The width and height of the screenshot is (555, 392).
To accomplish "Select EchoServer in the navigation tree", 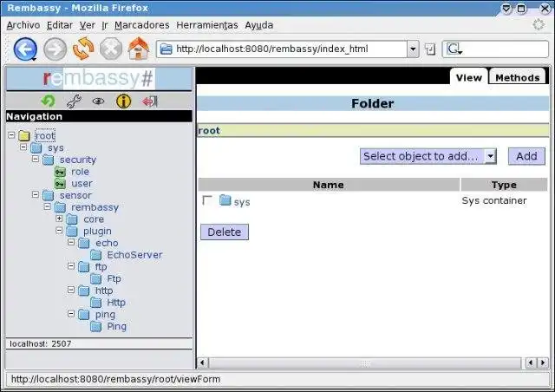I will (134, 255).
